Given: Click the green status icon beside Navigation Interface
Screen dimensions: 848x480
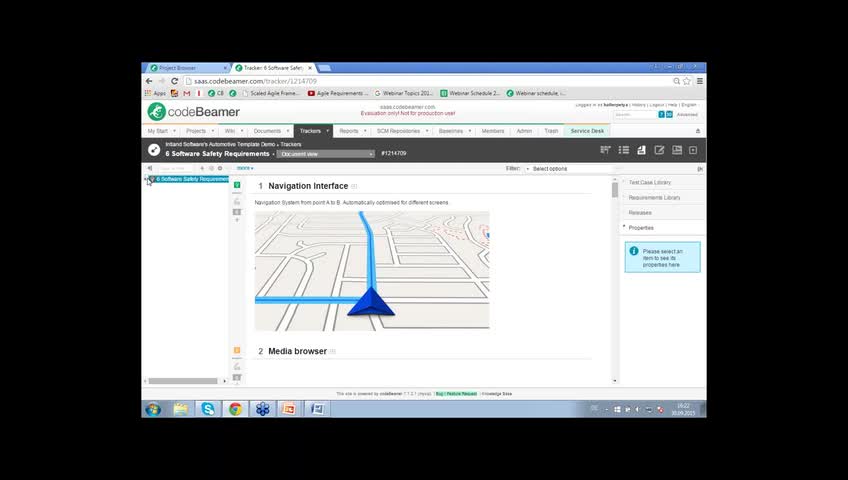Looking at the screenshot, I should (x=237, y=185).
